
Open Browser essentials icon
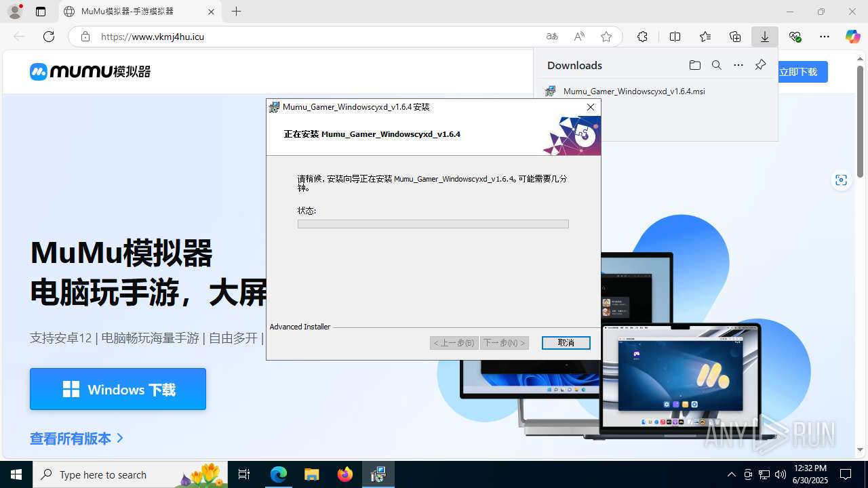tap(795, 37)
